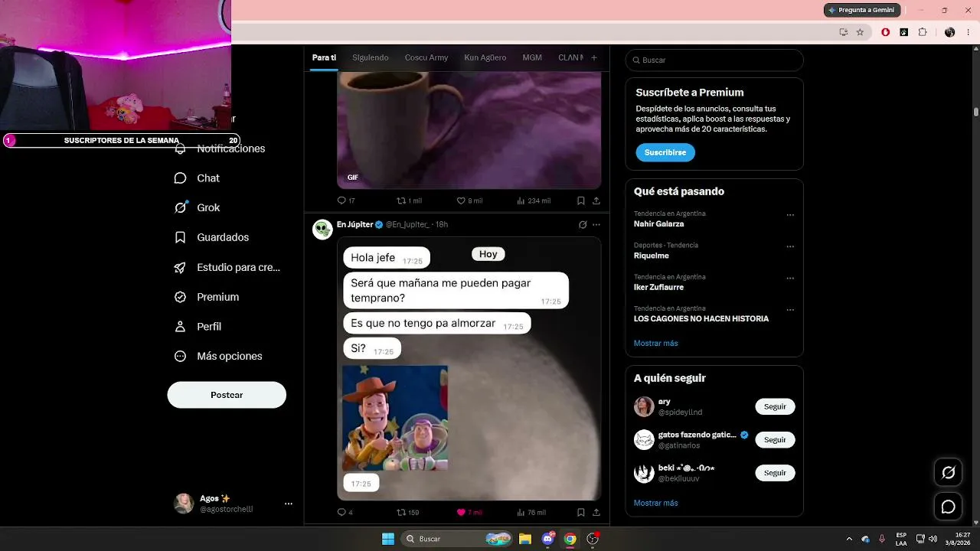Image resolution: width=980 pixels, height=551 pixels.
Task: Open options dots for Iker Zufiaurre trend
Action: click(790, 278)
